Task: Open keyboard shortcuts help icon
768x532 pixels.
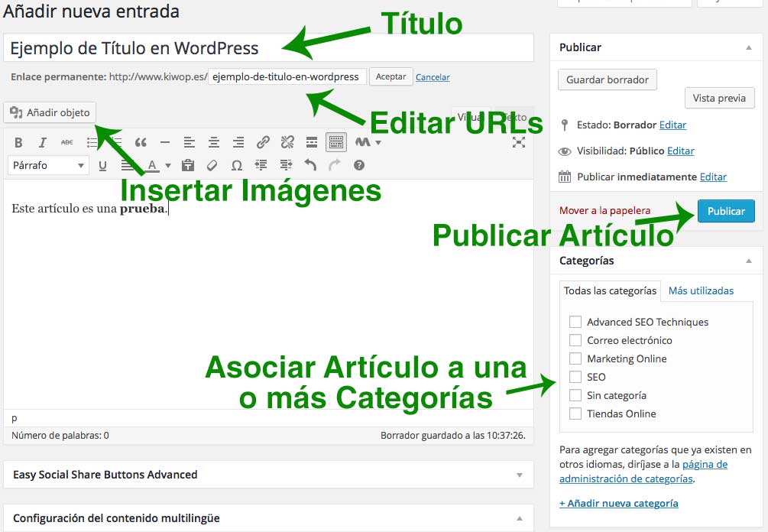Action: coord(359,166)
